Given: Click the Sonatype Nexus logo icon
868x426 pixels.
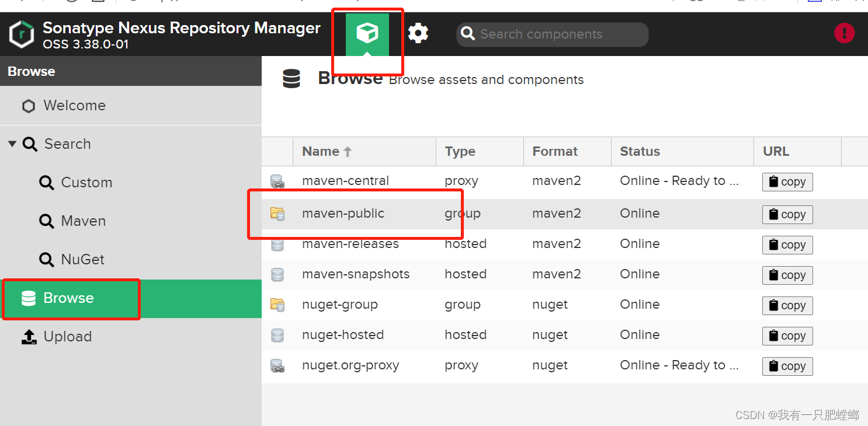Looking at the screenshot, I should click(22, 34).
